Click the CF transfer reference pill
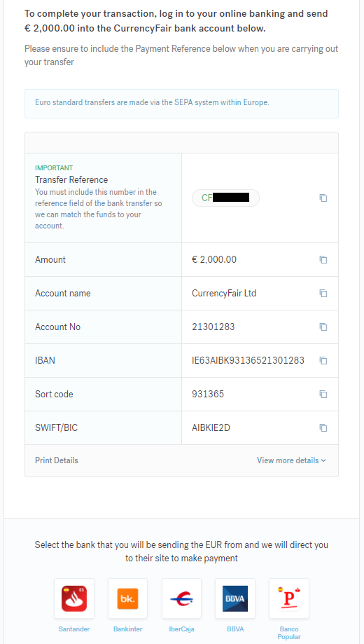Screen dimensions: 364x644 point(225,198)
